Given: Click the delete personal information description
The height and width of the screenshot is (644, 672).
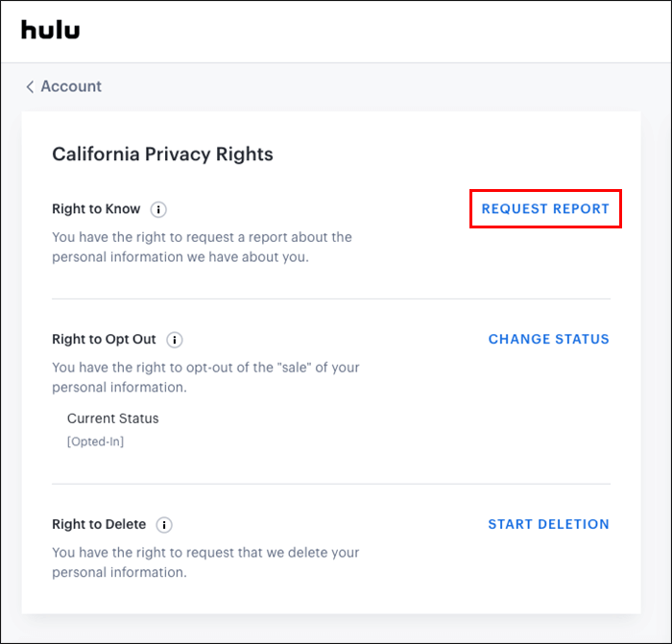Looking at the screenshot, I should 204,562.
